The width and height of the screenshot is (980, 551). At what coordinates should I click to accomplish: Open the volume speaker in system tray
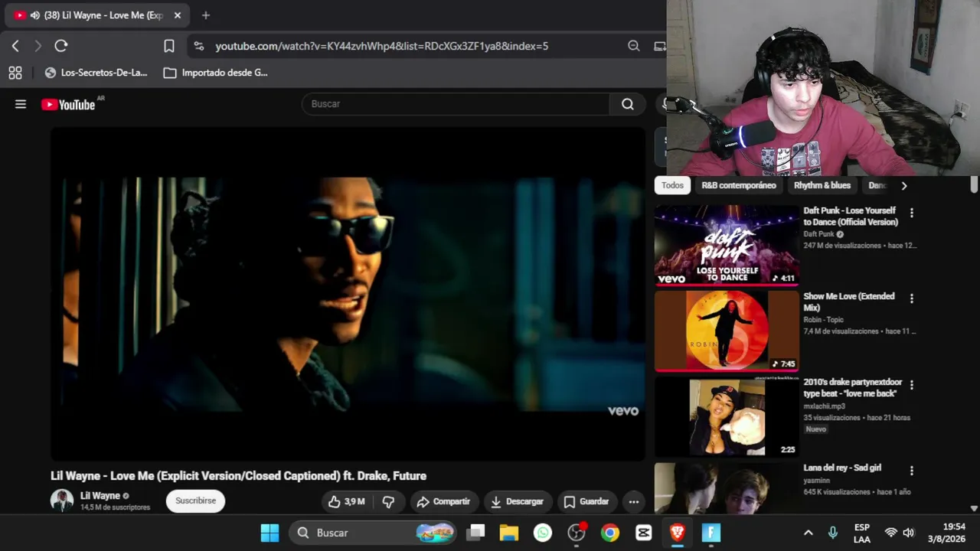(909, 533)
